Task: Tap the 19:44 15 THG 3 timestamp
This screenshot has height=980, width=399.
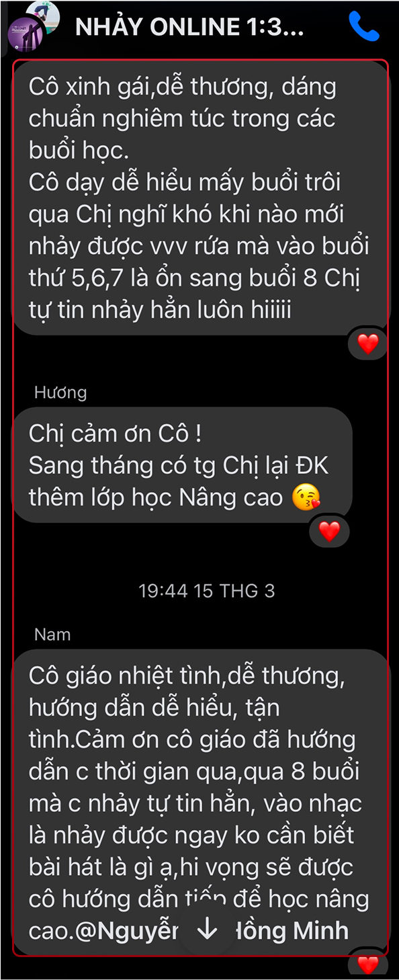Action: (207, 591)
